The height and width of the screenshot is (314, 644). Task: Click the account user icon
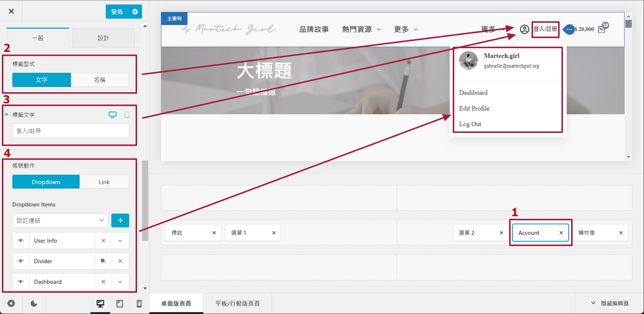(x=524, y=29)
